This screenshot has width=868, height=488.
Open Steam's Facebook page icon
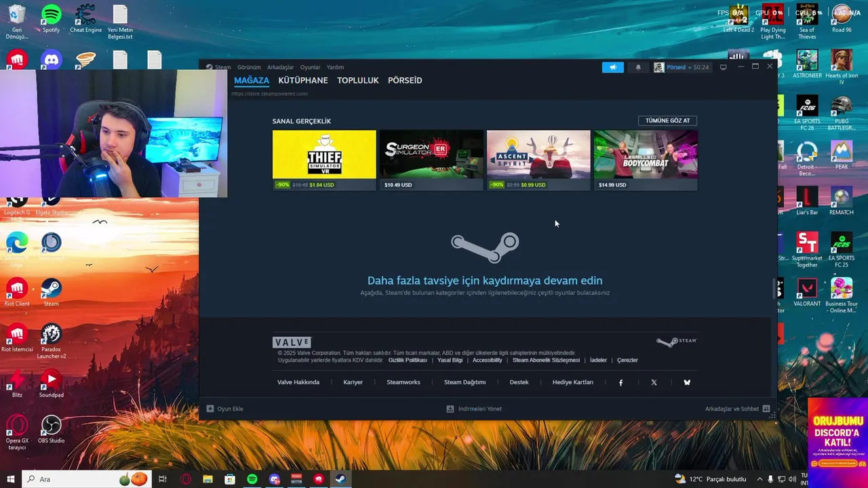click(x=620, y=382)
